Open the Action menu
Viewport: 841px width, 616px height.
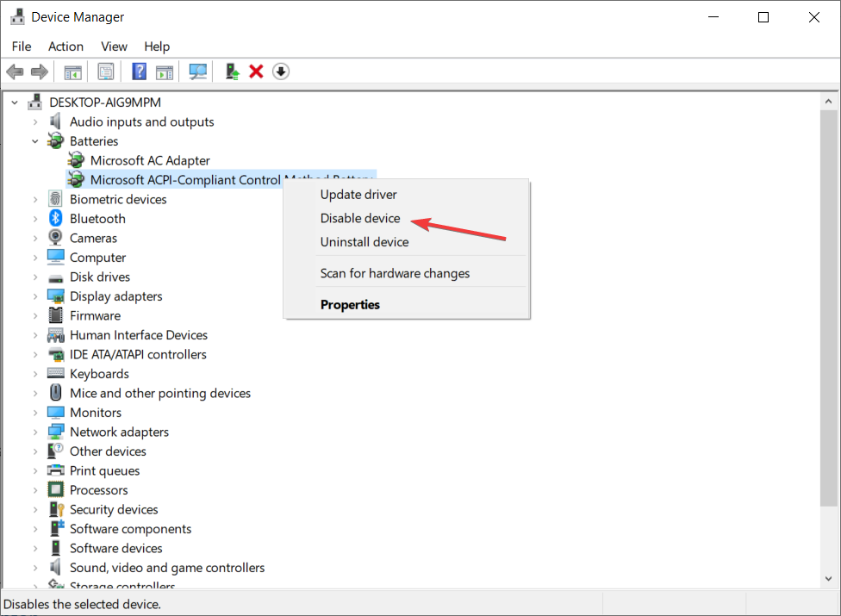tap(66, 47)
